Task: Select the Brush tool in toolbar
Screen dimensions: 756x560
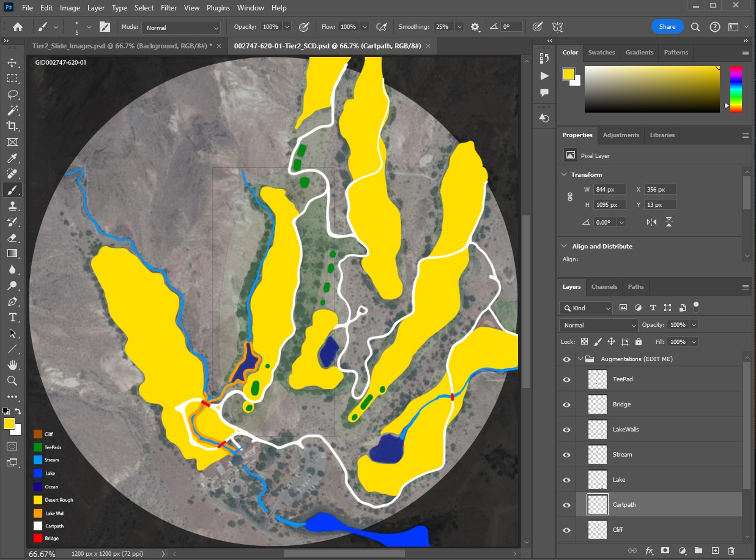Action: (x=12, y=190)
